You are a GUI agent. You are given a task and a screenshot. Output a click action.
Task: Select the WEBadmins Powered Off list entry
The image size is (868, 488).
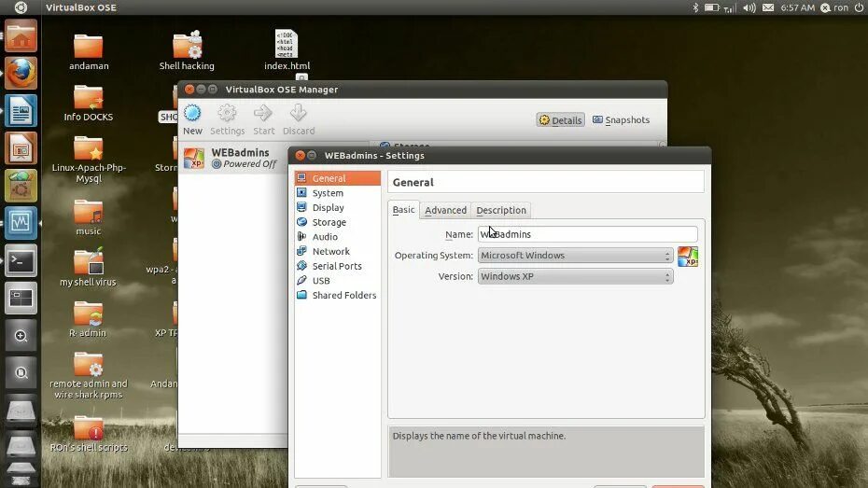(233, 159)
